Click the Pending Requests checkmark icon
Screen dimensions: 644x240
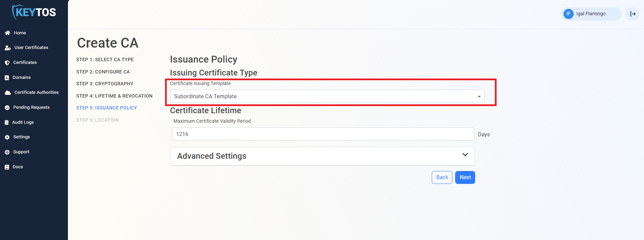click(7, 108)
